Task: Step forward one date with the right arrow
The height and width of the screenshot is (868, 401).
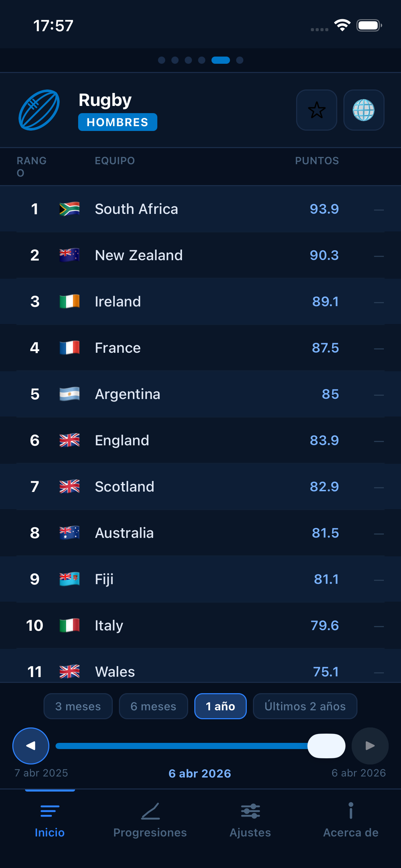Action: pos(369,746)
